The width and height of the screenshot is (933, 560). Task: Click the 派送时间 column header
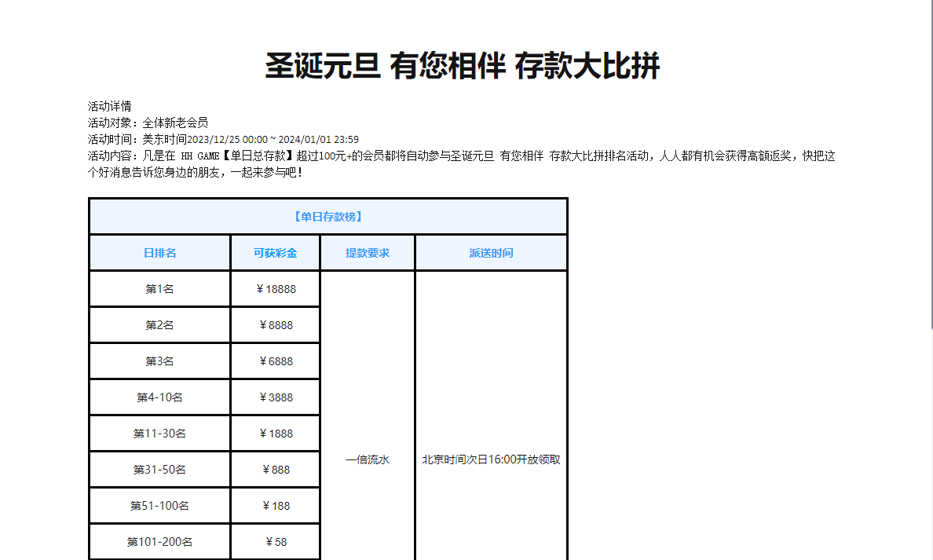(491, 253)
